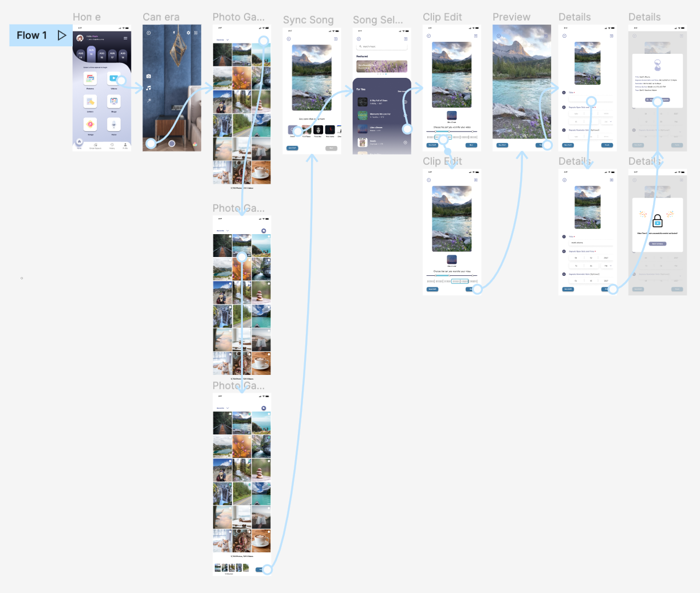Viewport: 700px width, 593px height.
Task: Click the lavender Featured banner in Song Selection
Action: coord(382,66)
